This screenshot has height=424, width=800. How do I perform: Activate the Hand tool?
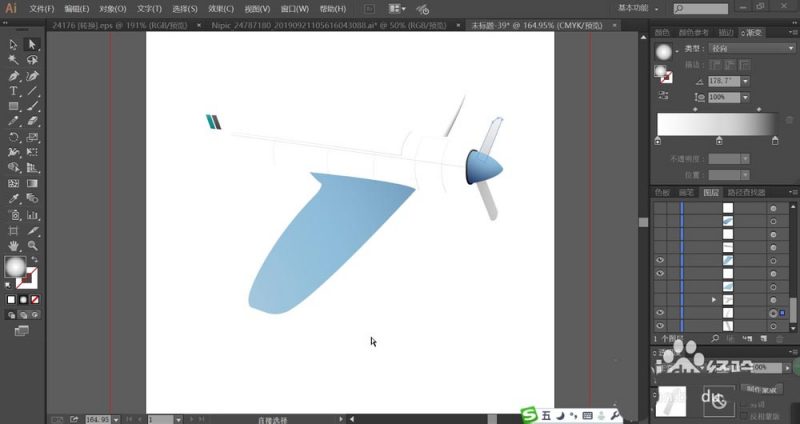(13, 246)
